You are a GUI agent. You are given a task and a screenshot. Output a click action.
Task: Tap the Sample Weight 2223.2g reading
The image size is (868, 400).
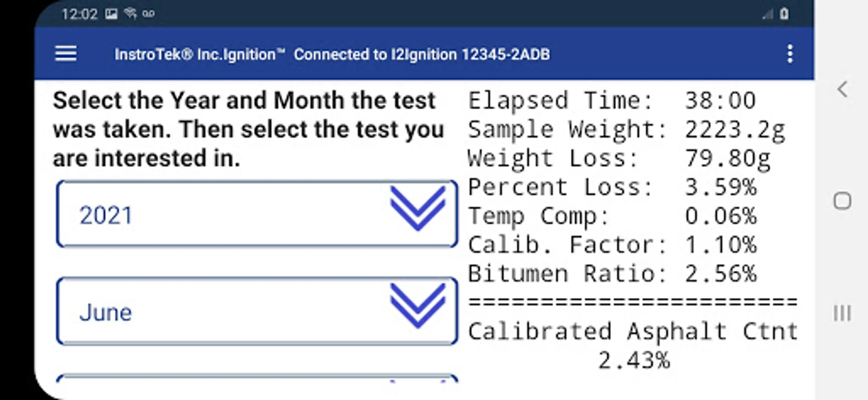pos(626,129)
